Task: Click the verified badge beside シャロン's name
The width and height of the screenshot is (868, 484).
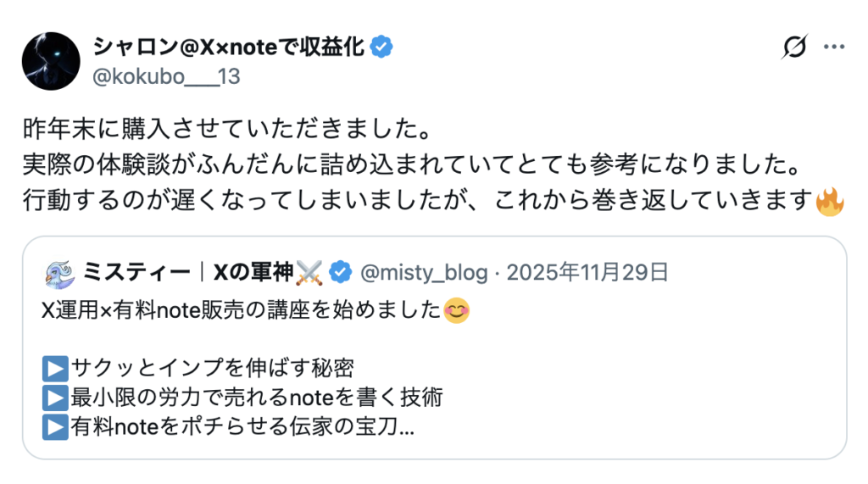Action: [x=383, y=47]
